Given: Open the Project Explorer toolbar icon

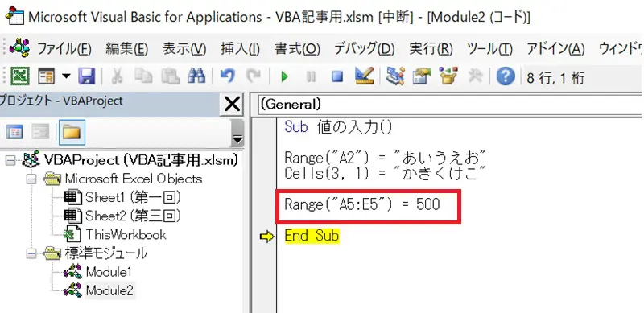Looking at the screenshot, I should [x=395, y=76].
